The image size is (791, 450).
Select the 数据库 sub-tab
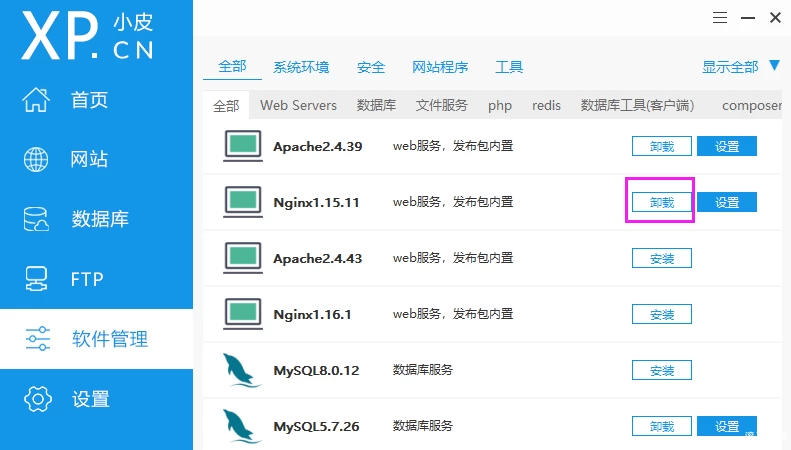(x=376, y=105)
